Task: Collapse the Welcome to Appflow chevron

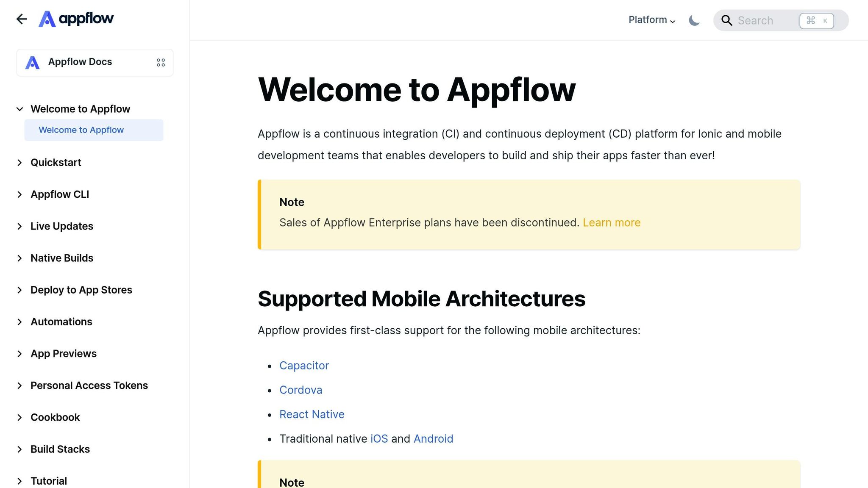Action: click(19, 109)
